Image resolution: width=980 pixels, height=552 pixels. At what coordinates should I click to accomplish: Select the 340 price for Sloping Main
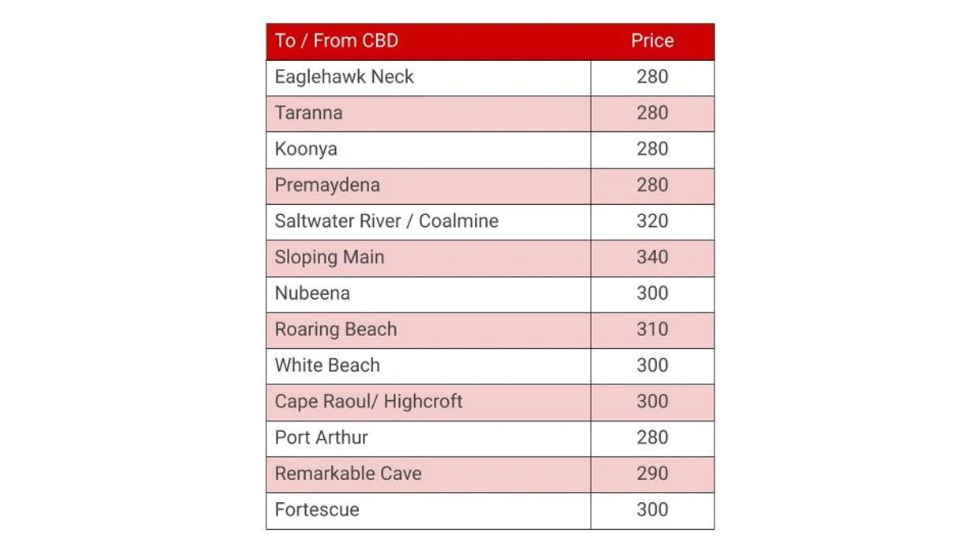coord(652,257)
